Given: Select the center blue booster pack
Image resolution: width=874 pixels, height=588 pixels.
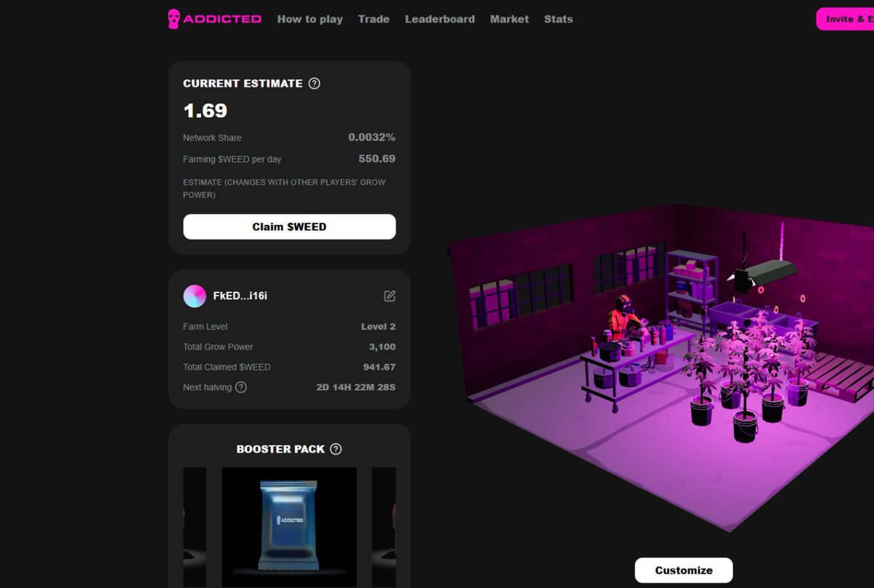Looking at the screenshot, I should [289, 528].
